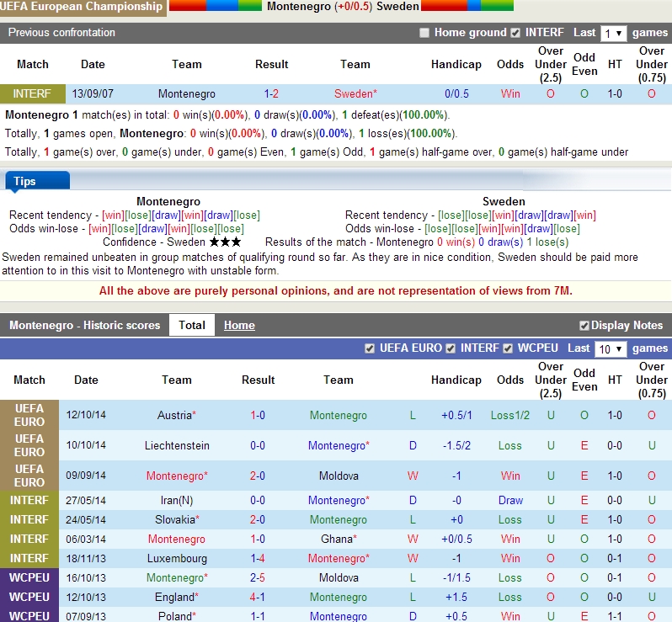Click Slovakia* team name
672x622 pixels.
pos(177,519)
